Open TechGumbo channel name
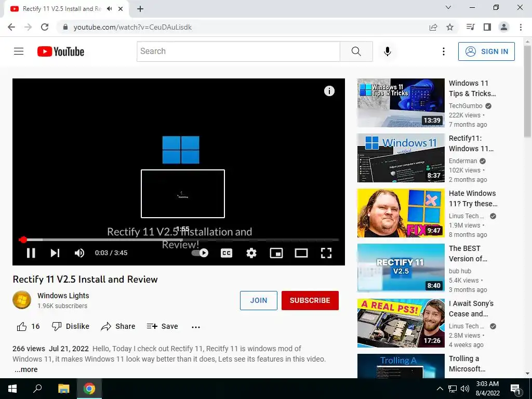Image resolution: width=532 pixels, height=399 pixels. point(465,106)
